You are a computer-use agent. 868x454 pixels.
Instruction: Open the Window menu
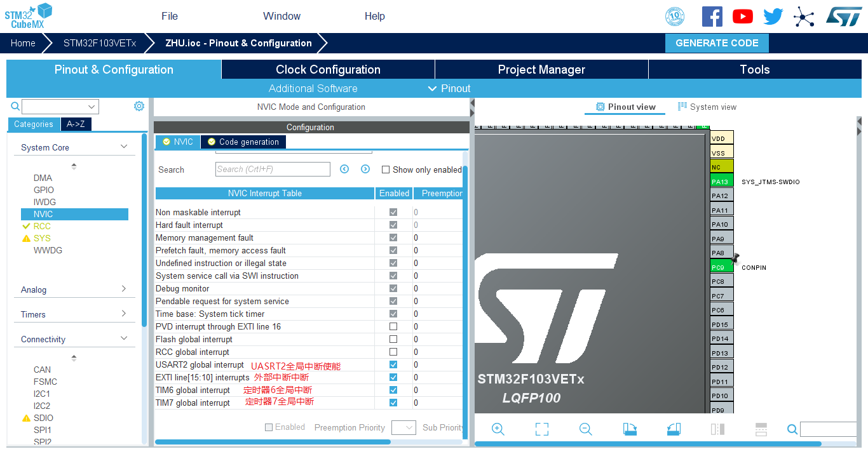(282, 16)
